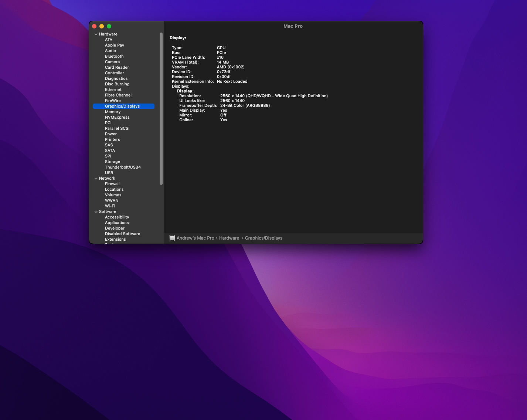Screen dimensions: 527x420
Task: Minimize the Mac Pro window
Action: (x=102, y=26)
